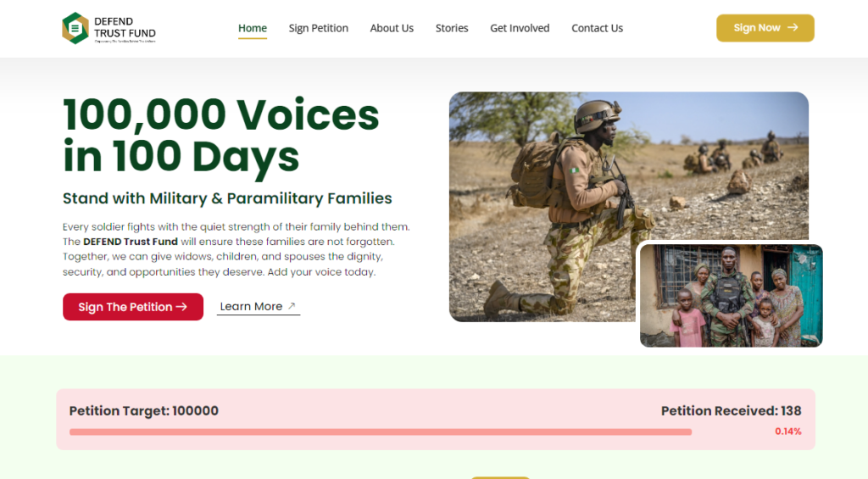
Task: Click the Defend Trust Fund hexagon logo
Action: (75, 28)
